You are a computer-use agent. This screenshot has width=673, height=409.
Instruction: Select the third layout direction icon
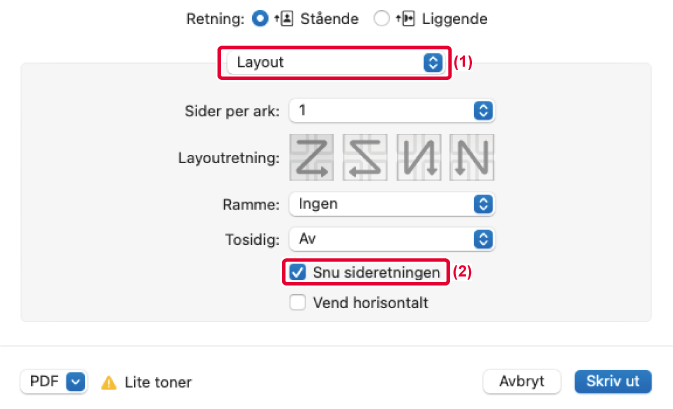pos(420,158)
